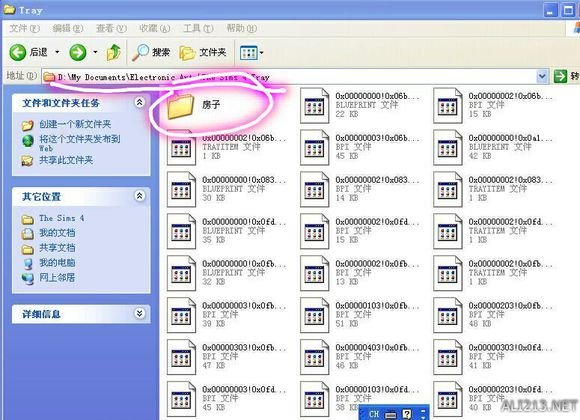Image resolution: width=580 pixels, height=420 pixels.
Task: Go up one folder level
Action: pos(114,53)
